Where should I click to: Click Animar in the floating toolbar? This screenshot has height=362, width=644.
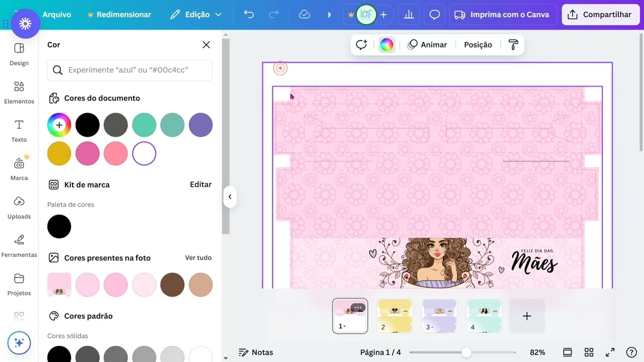click(x=427, y=45)
